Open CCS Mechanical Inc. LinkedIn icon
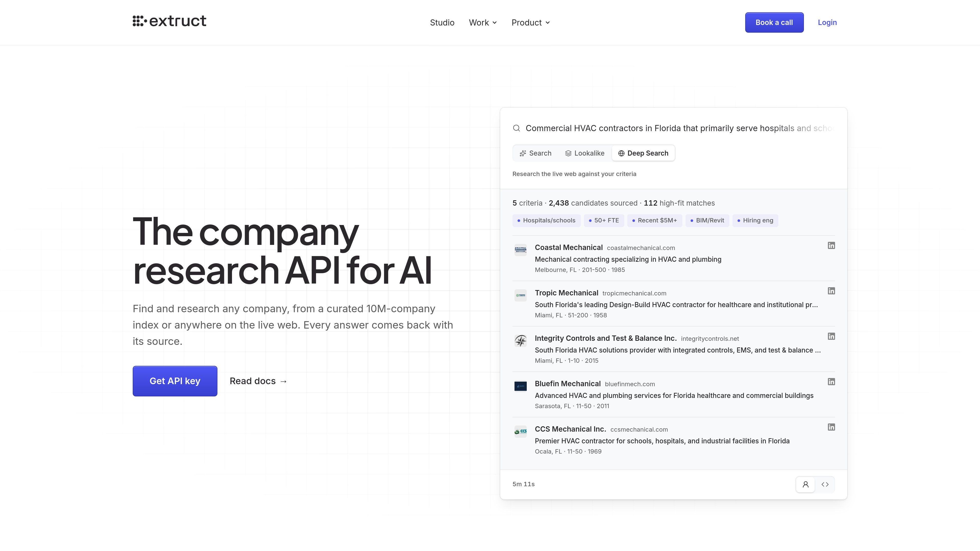This screenshot has width=980, height=551. (x=831, y=427)
